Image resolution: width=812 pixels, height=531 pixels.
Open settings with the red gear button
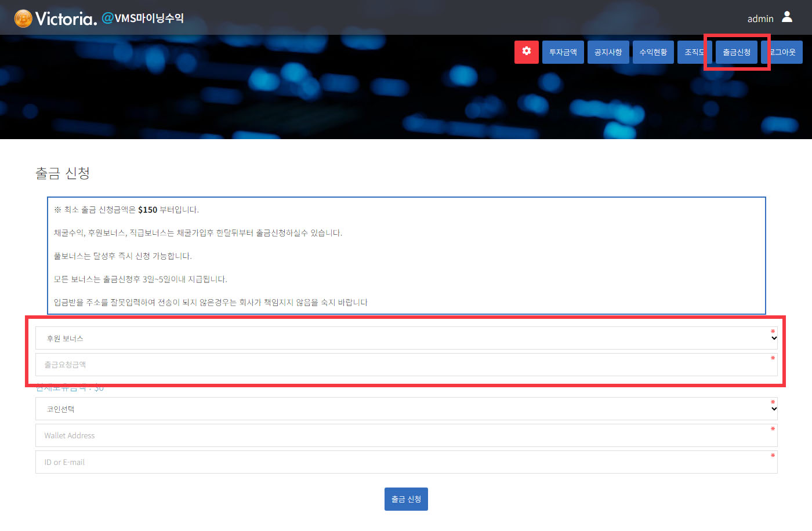[527, 52]
